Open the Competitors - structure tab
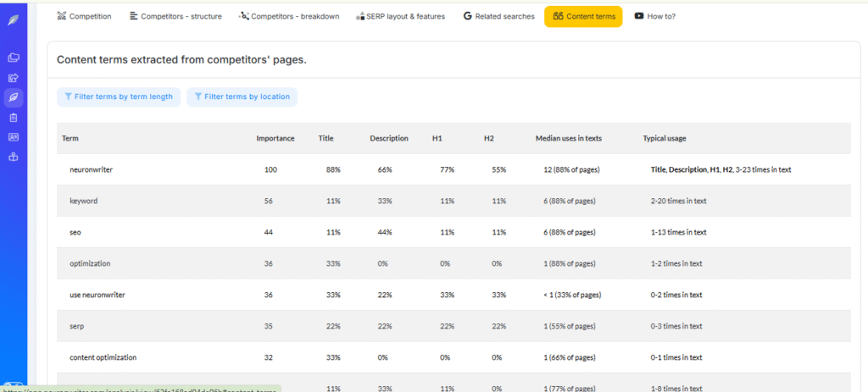This screenshot has height=392, width=868. (175, 17)
